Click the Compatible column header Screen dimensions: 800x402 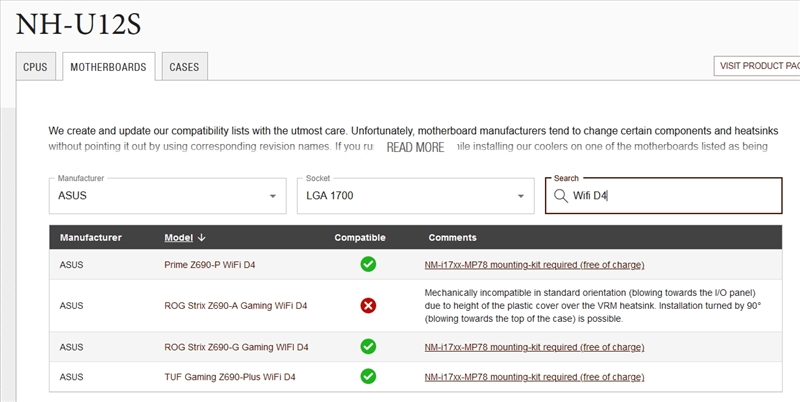pyautogui.click(x=360, y=238)
